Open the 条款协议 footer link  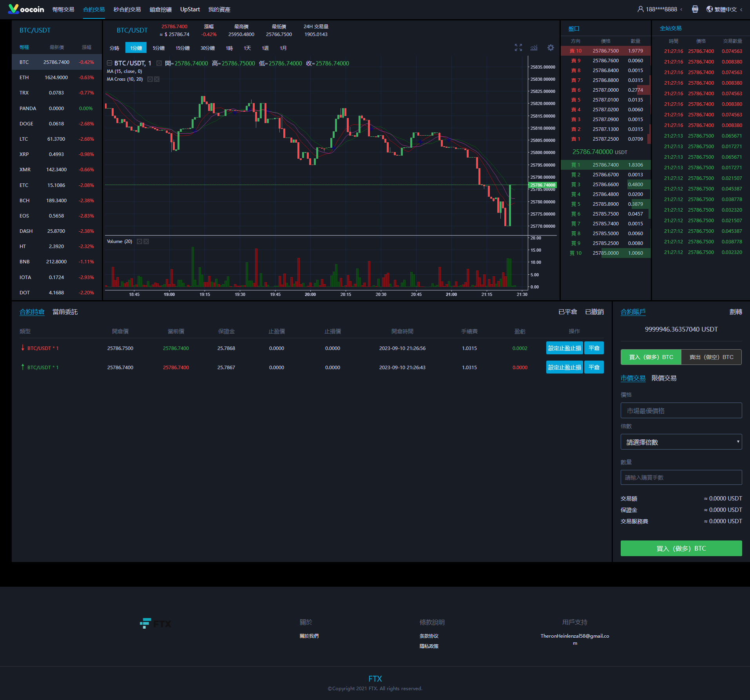click(x=429, y=636)
